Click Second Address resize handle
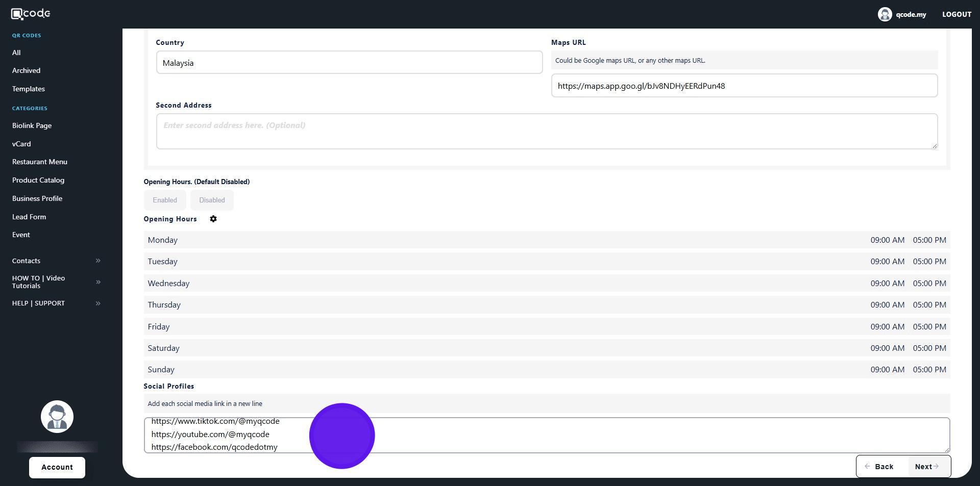This screenshot has width=980, height=486. 934,146
